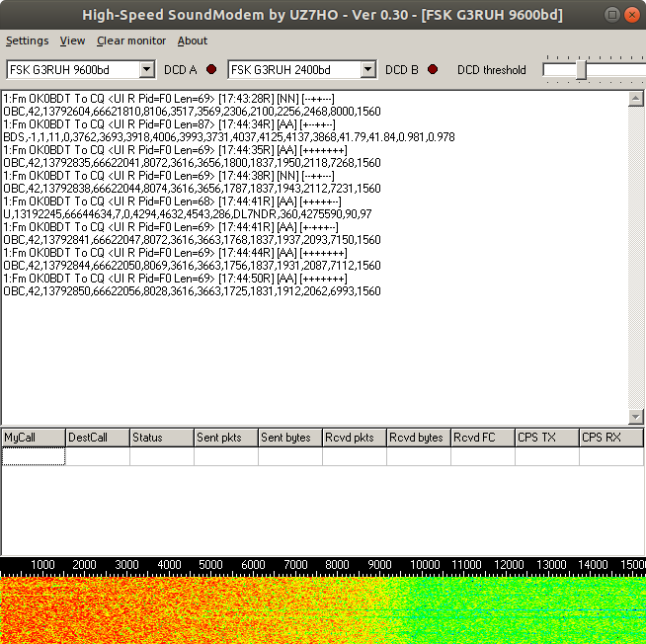Click the CPS TX column header
The image size is (646, 644).
coord(547,438)
